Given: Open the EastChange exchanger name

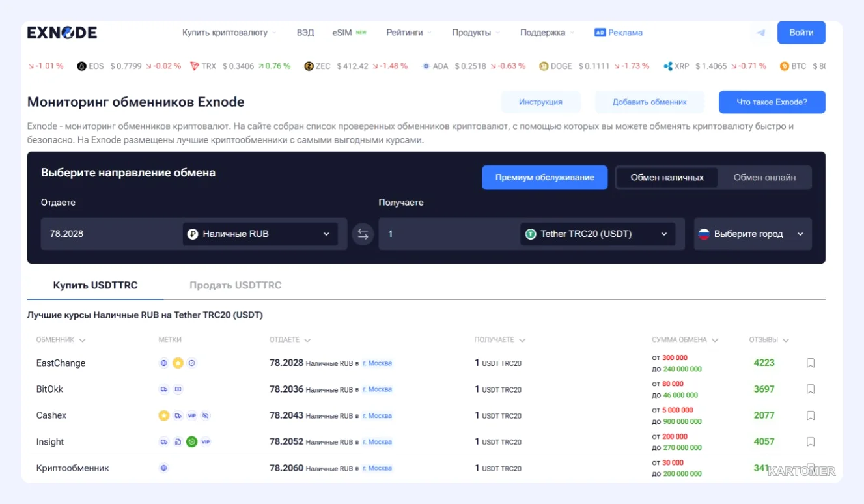Looking at the screenshot, I should coord(61,363).
